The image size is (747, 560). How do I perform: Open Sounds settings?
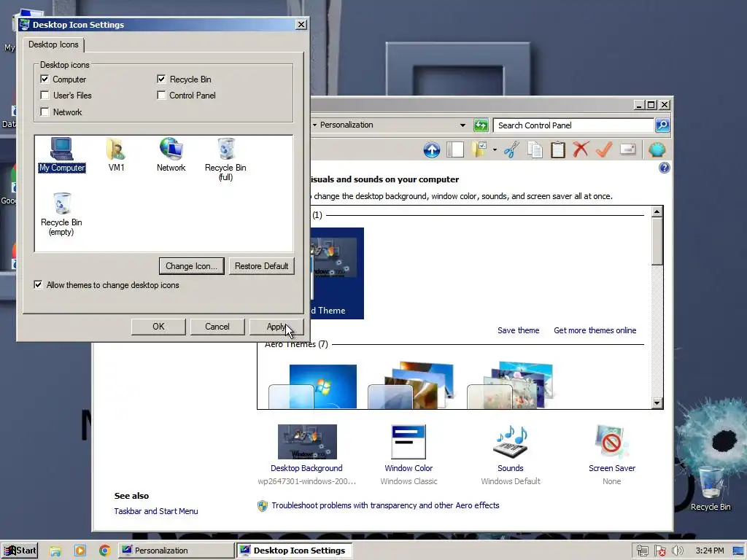click(510, 455)
